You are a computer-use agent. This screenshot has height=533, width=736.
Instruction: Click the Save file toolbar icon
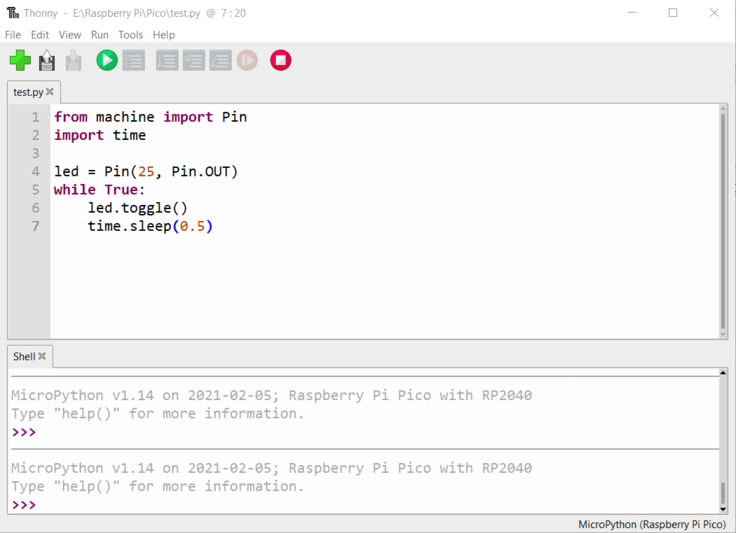pyautogui.click(x=73, y=61)
